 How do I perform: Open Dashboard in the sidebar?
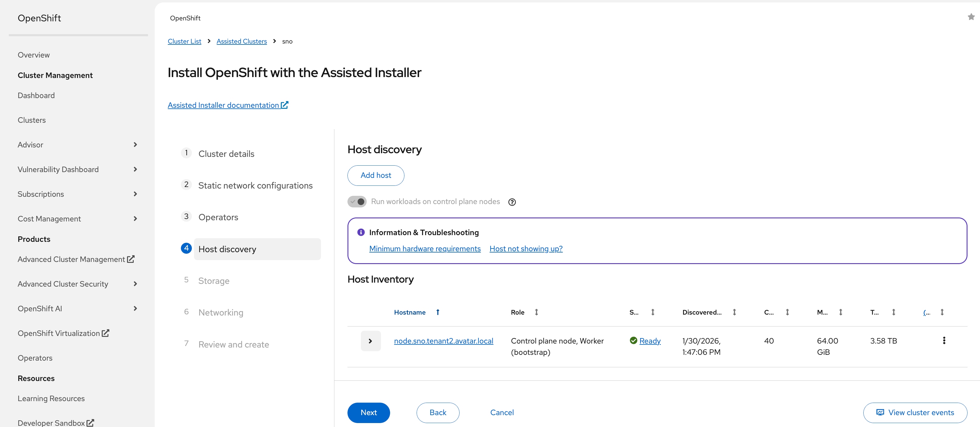point(36,96)
